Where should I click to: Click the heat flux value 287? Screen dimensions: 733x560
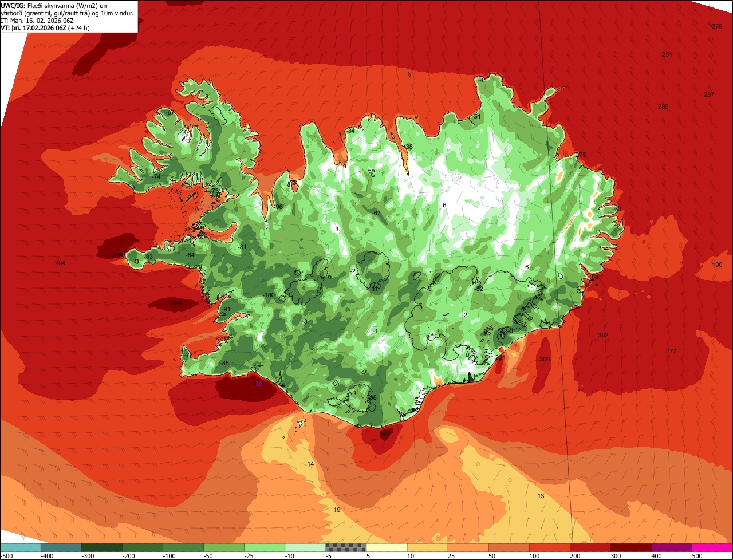click(x=709, y=95)
